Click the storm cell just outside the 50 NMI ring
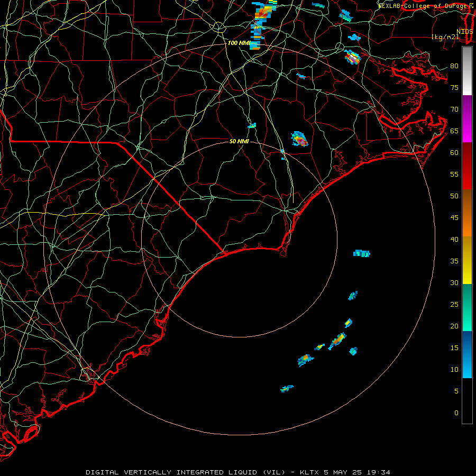Screen dimensions: 476x476 point(300,139)
